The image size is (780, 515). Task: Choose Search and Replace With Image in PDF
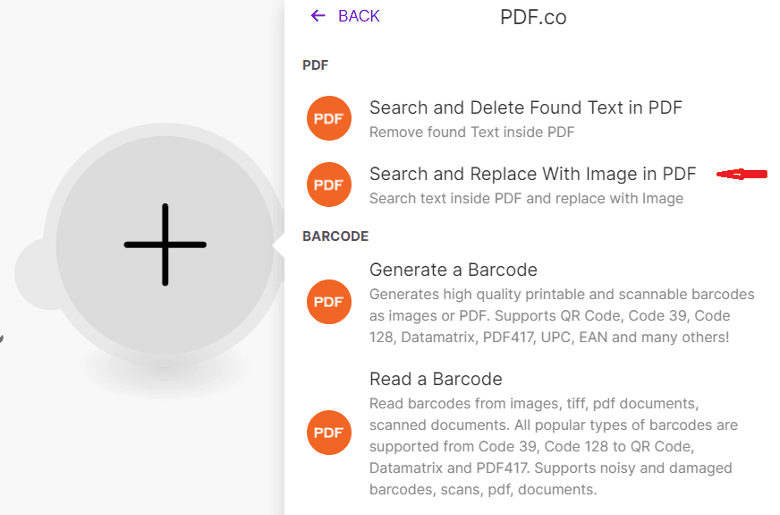[532, 174]
